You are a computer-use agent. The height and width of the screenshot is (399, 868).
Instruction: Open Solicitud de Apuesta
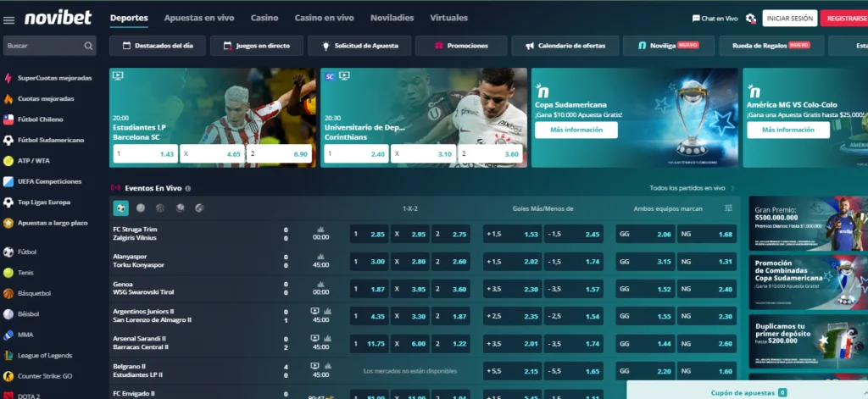(359, 46)
